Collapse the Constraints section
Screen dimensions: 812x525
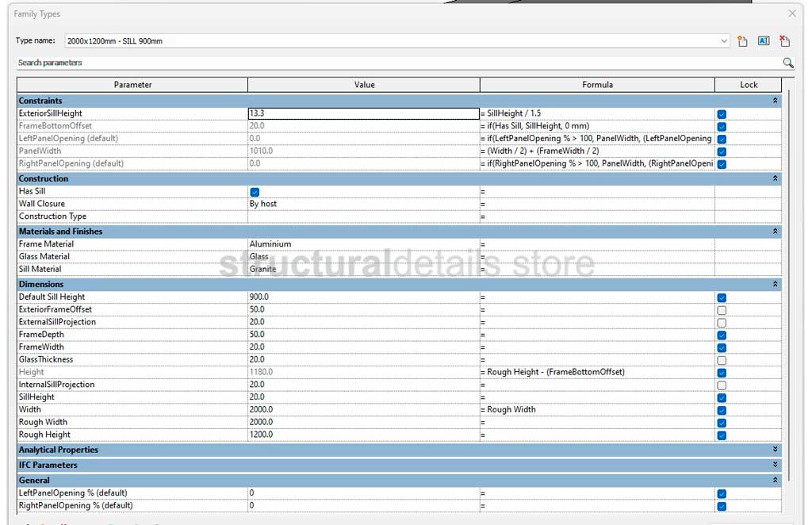point(775,102)
